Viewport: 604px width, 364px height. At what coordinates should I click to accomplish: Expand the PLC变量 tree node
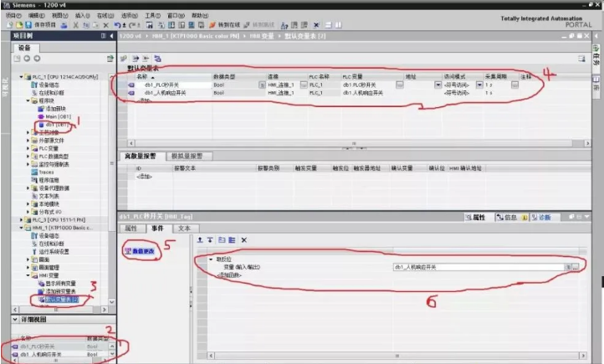(x=28, y=148)
